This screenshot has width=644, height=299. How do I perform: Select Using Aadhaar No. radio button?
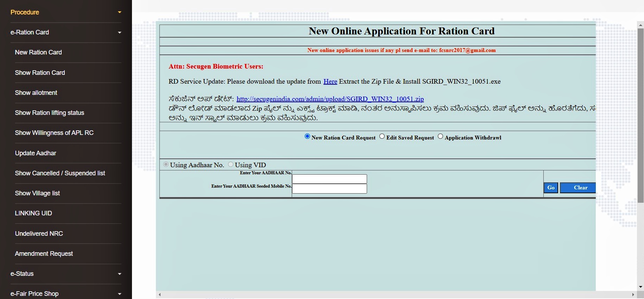(x=166, y=164)
